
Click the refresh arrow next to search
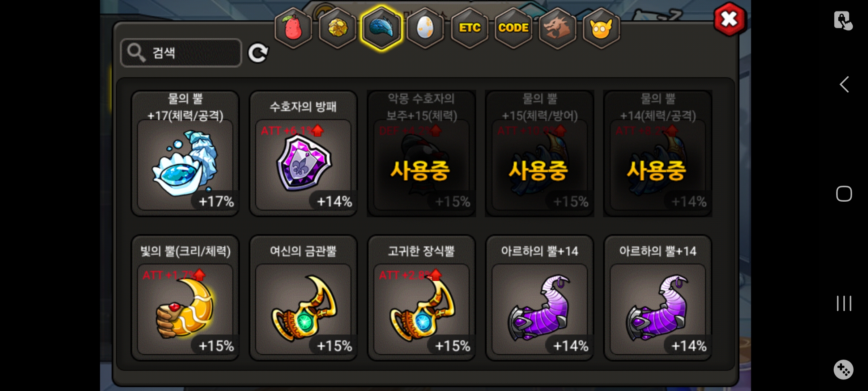coord(258,53)
